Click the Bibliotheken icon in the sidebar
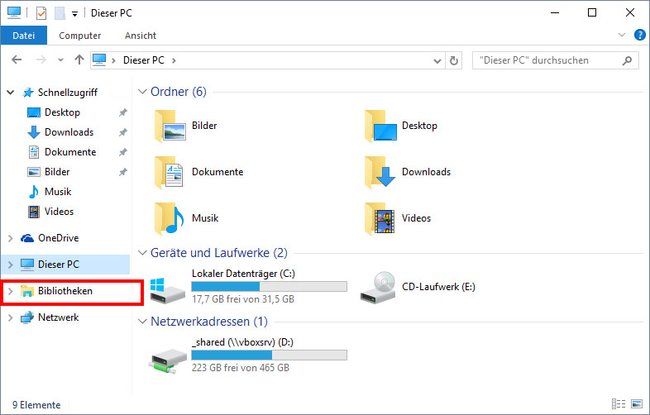650x415 pixels. tap(27, 291)
